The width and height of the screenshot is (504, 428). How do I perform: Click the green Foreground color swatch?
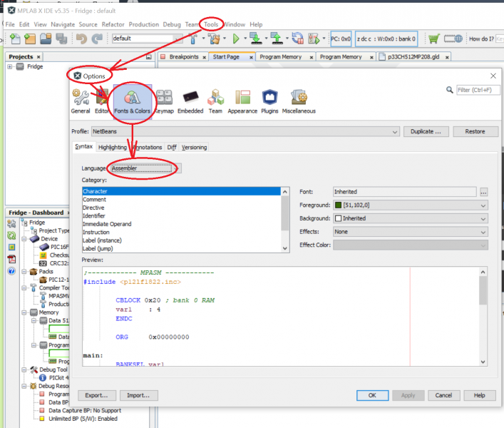(338, 205)
